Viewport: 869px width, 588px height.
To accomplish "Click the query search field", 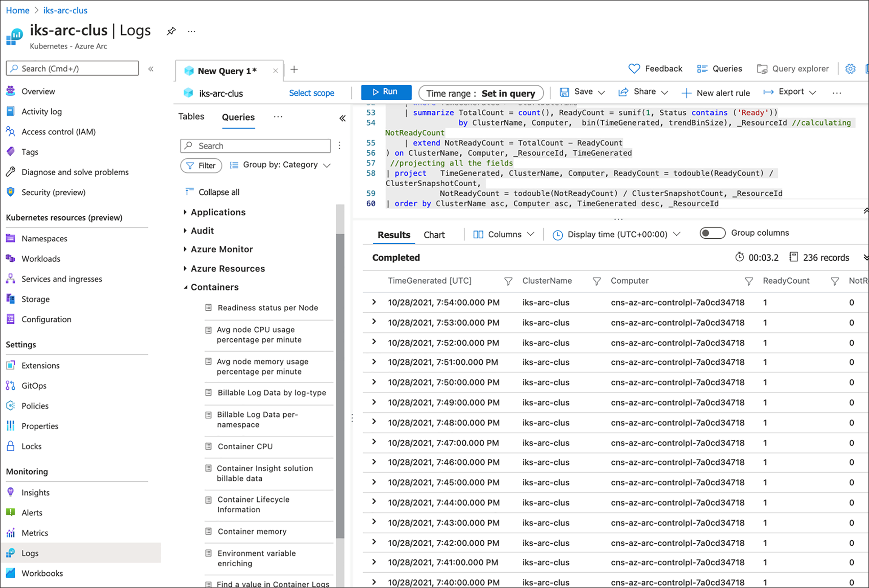I will pos(255,145).
